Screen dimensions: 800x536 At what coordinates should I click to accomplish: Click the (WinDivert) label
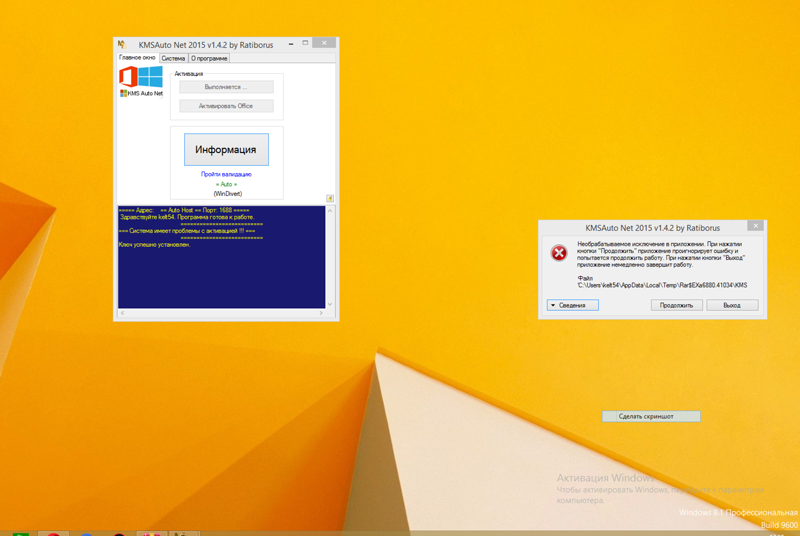coord(228,194)
